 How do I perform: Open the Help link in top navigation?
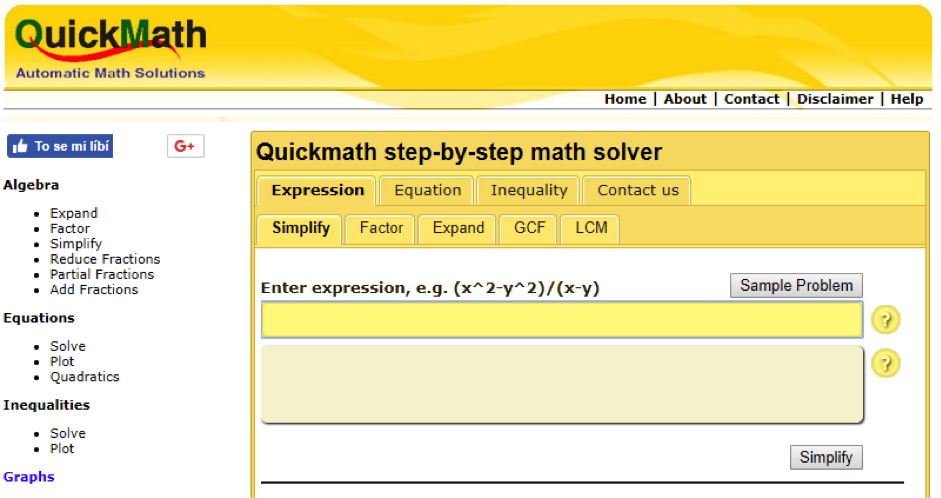[907, 99]
